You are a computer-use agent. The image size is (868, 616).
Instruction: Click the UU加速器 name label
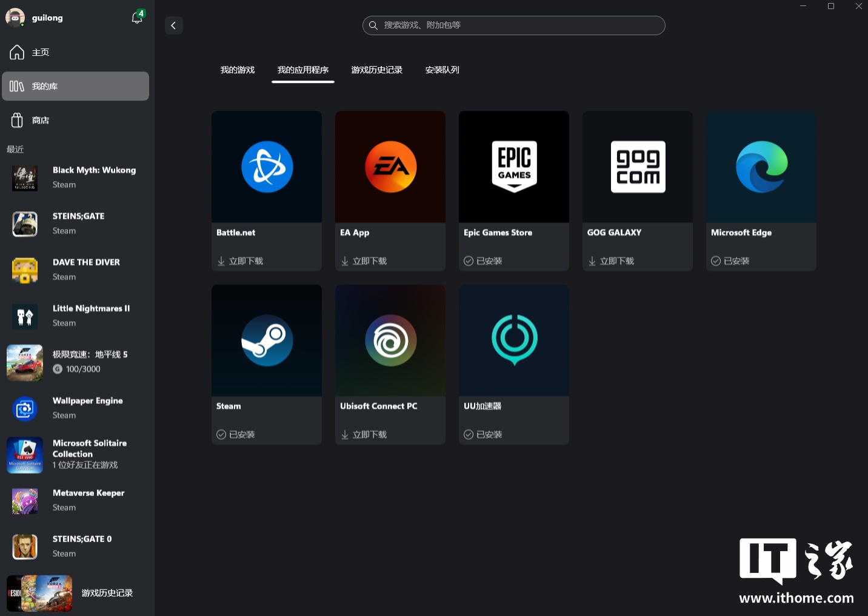(x=482, y=406)
